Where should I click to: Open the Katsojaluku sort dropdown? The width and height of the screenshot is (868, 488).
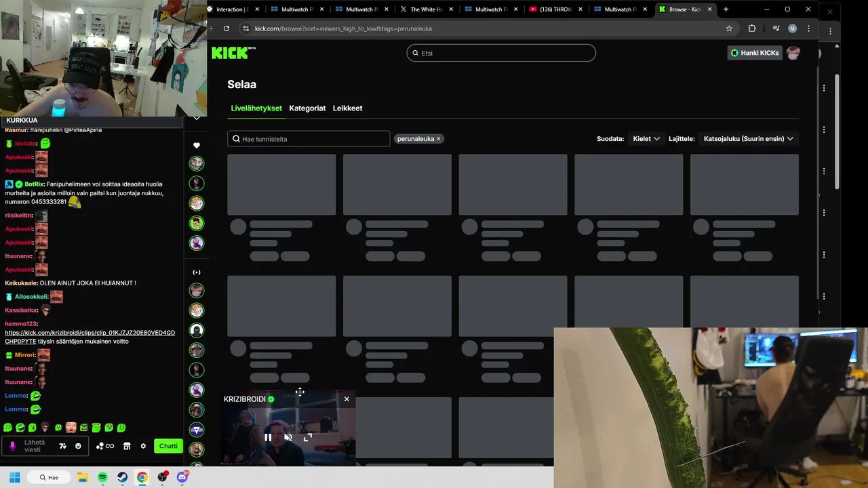(749, 139)
